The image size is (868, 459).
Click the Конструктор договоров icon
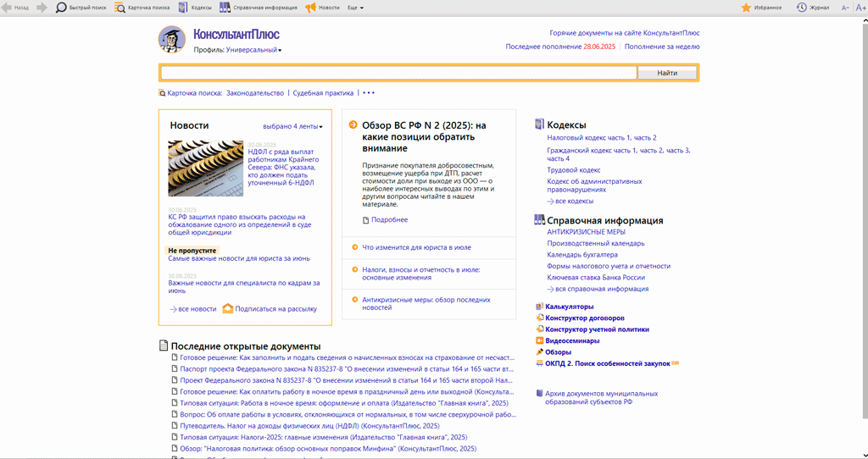pos(540,318)
